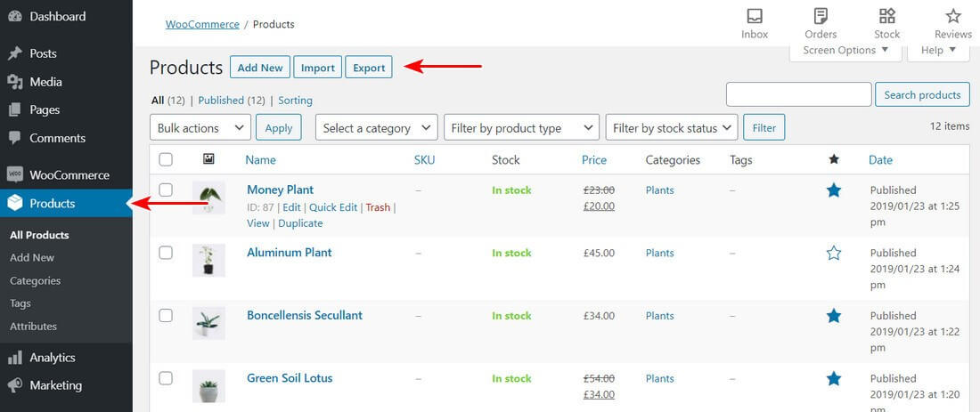
Task: Click the Reviews star icon
Action: click(953, 16)
